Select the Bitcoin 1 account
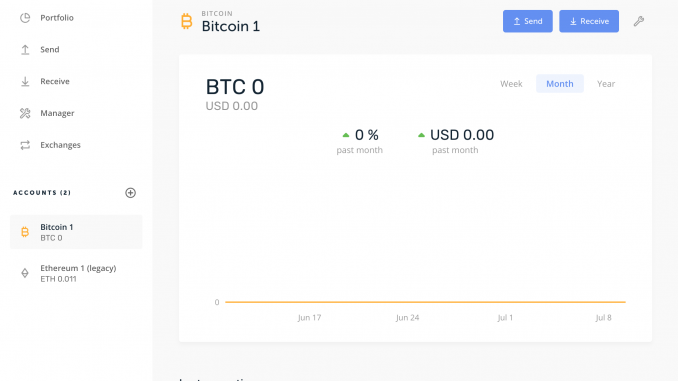This screenshot has height=381, width=678. (76, 232)
